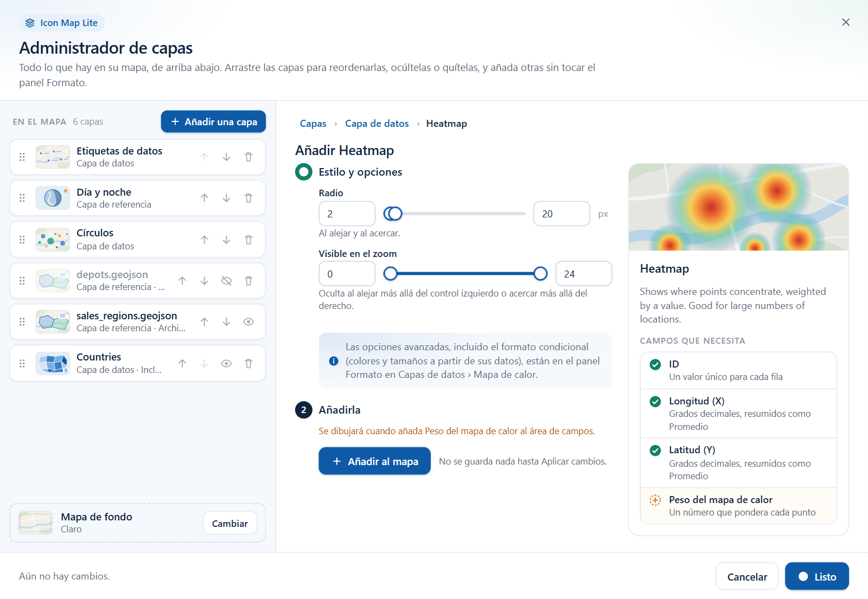Hide the sales_regions.geojson layer
868x599 pixels.
coord(248,322)
